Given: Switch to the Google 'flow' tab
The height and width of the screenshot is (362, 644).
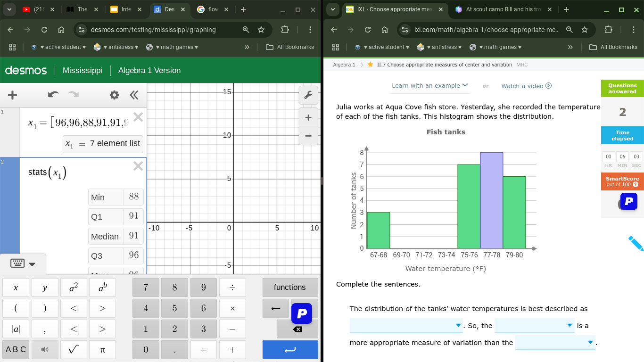Looking at the screenshot, I should 213,9.
